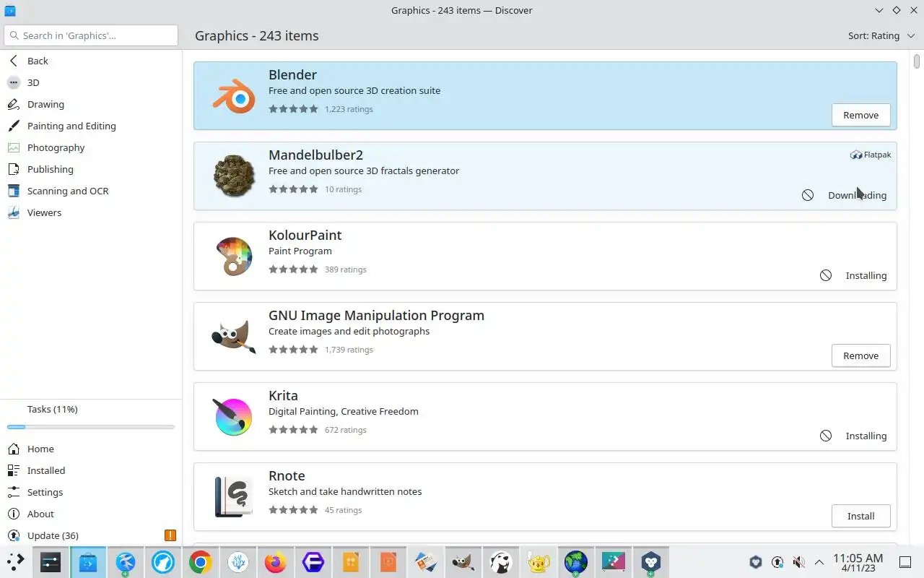Image resolution: width=924 pixels, height=578 pixels.
Task: Click the shield tray icon
Action: coord(756,562)
